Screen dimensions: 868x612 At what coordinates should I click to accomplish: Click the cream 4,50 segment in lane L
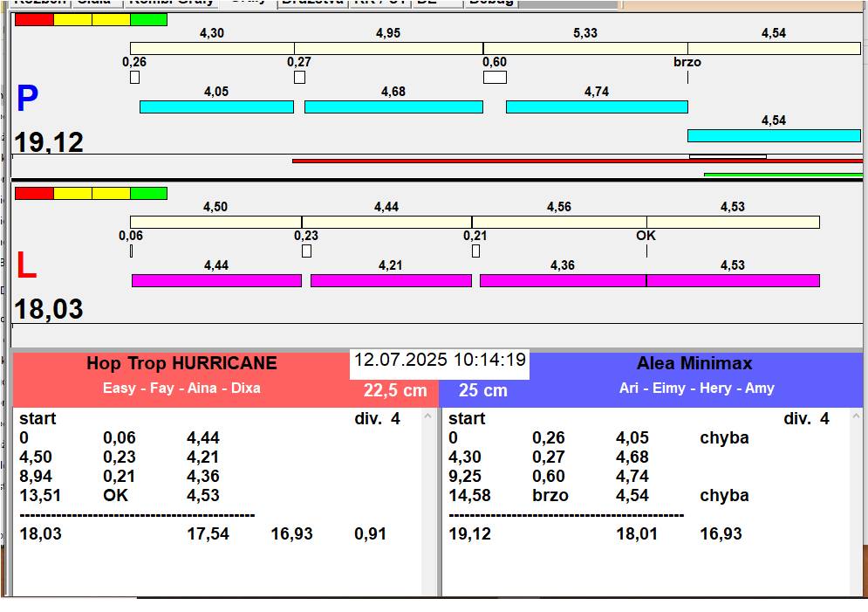coord(215,222)
